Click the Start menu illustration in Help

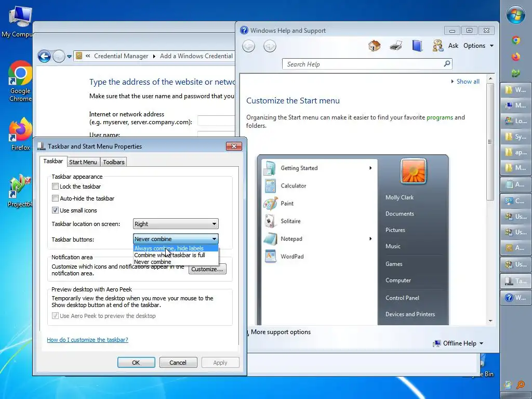click(353, 240)
